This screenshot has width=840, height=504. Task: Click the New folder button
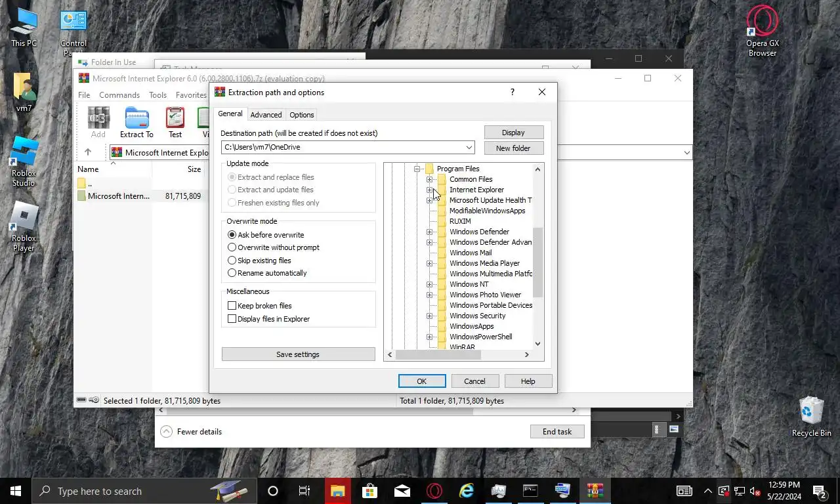pyautogui.click(x=513, y=148)
